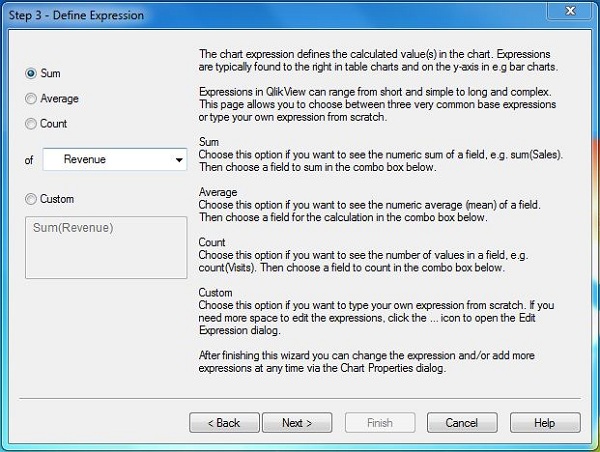This screenshot has width=600, height=452.
Task: Click the 'of' label beside the combo box
Action: coord(31,160)
